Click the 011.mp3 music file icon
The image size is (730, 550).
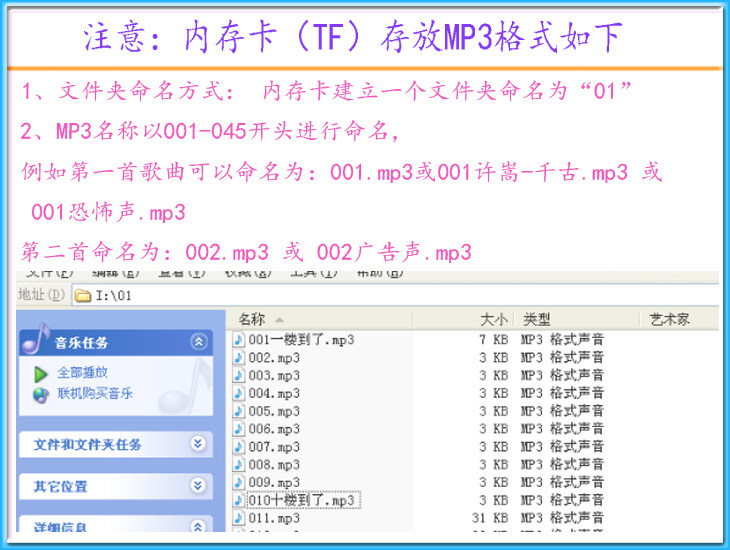point(239,518)
